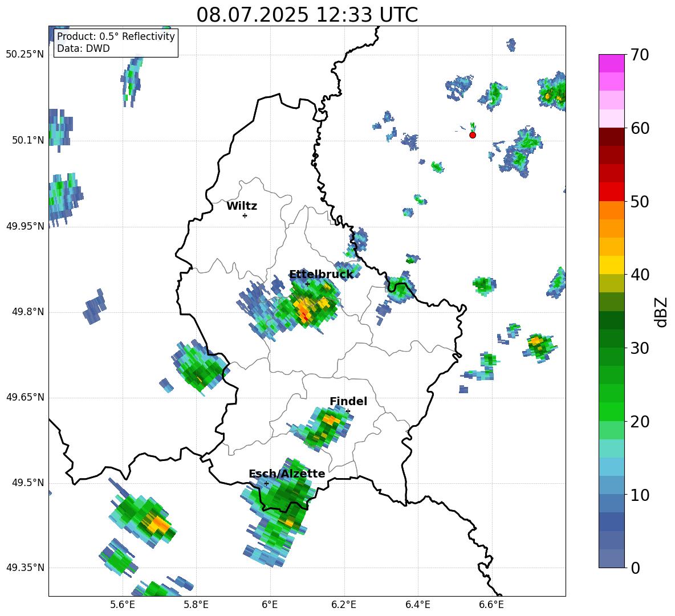675x616 pixels.
Task: Click the 10 value on colorbar
Action: click(640, 495)
